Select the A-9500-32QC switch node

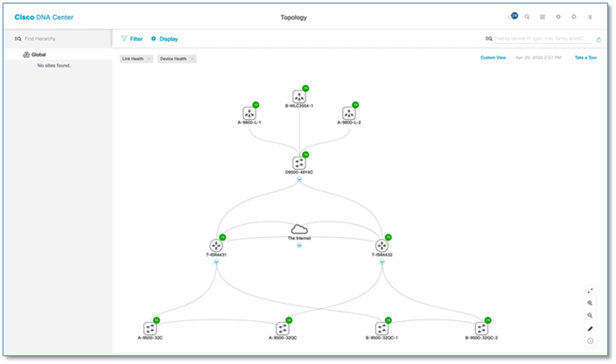[282, 328]
